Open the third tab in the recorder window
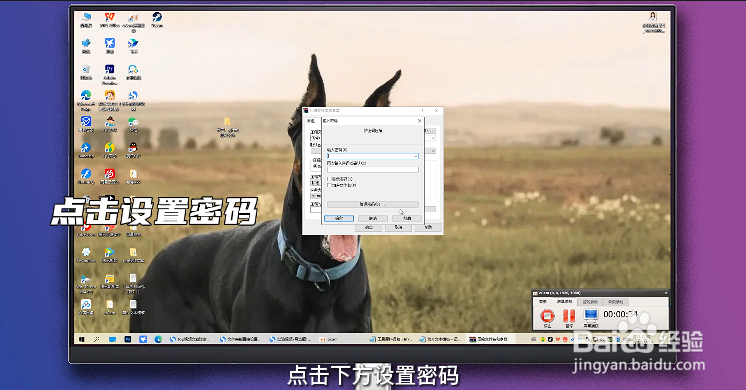Screen dimensions: 746x390 coord(590,302)
